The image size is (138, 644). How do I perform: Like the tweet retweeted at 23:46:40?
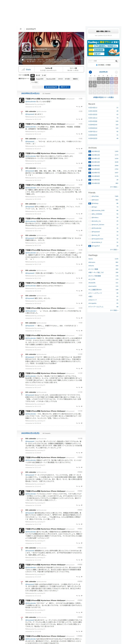tap(82, 453)
